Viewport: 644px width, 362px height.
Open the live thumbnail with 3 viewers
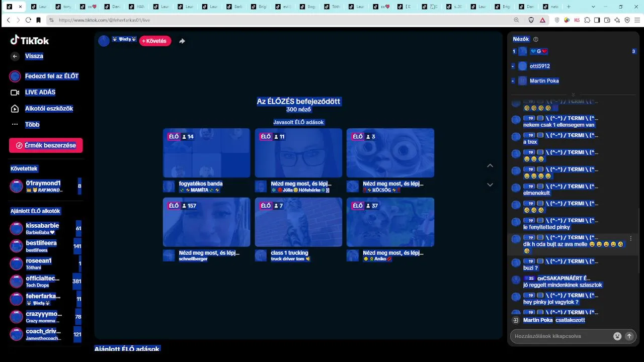click(390, 153)
